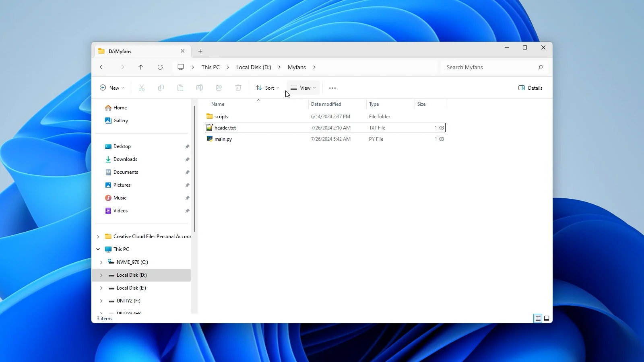Expand Local Disk (E:) in the tree
The image size is (644, 362).
101,288
